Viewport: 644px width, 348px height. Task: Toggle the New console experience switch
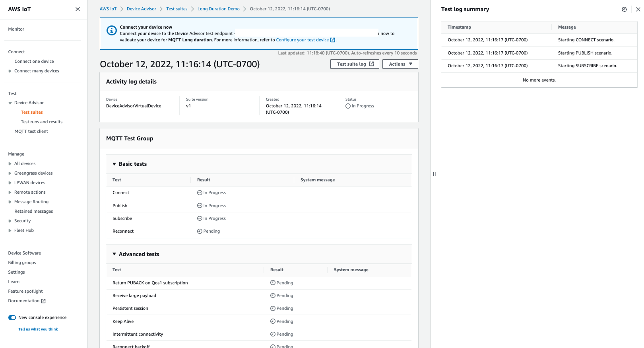tap(12, 318)
